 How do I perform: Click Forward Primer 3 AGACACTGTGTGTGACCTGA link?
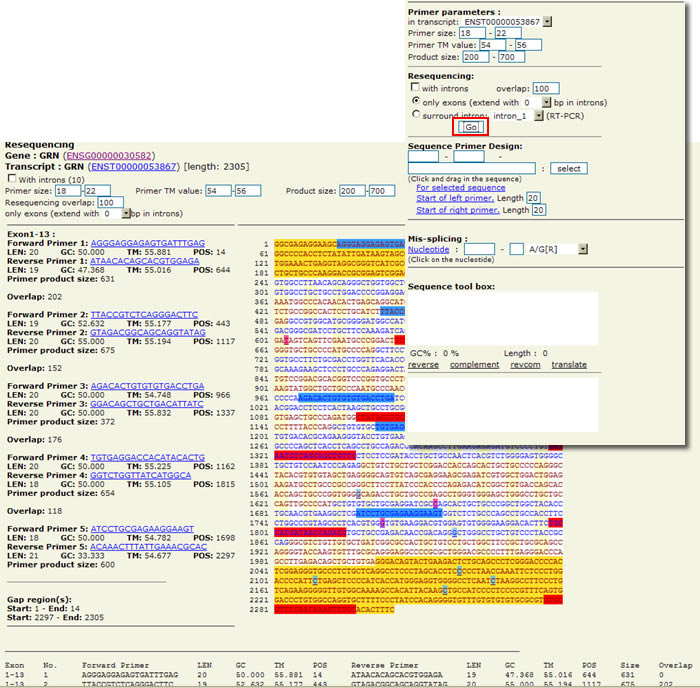(147, 386)
